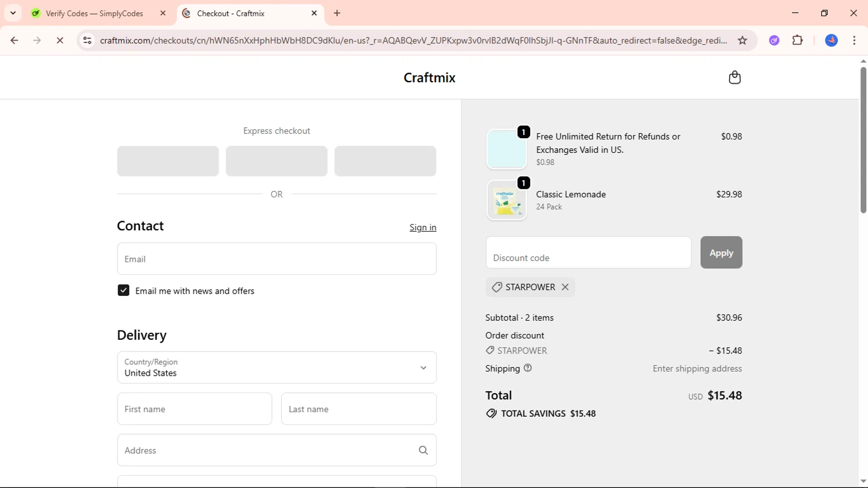Click the – $15.48 order discount amount
Screen dimensions: 868x488
tap(726, 351)
